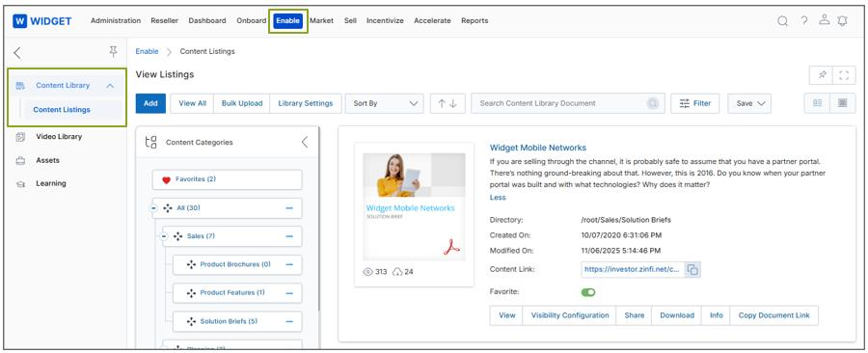Toggle the sort direction arrows
868x353 pixels.
pyautogui.click(x=448, y=103)
